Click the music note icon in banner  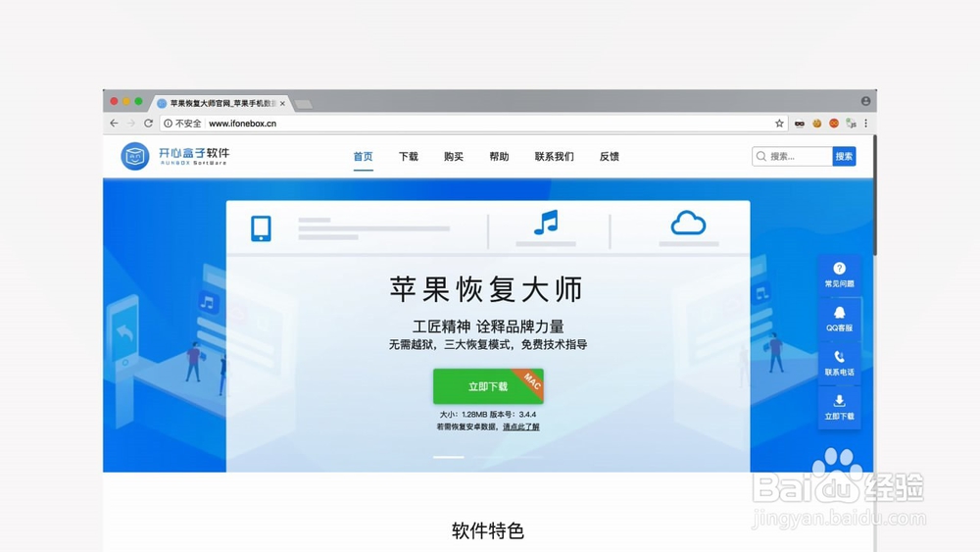coord(546,223)
